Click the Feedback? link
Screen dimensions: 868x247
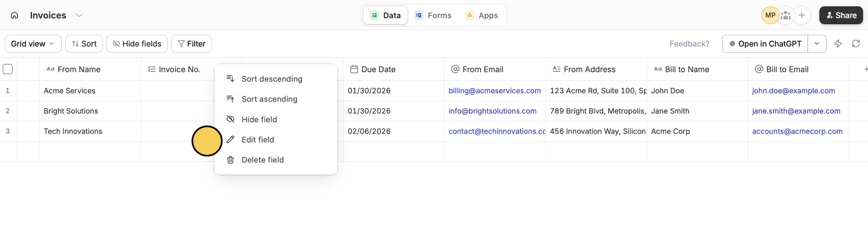(689, 44)
